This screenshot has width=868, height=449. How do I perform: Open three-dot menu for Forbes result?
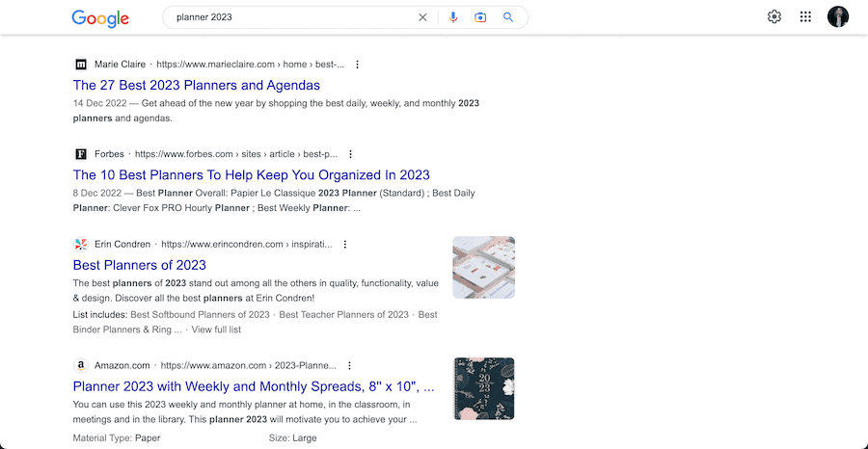[350, 154]
